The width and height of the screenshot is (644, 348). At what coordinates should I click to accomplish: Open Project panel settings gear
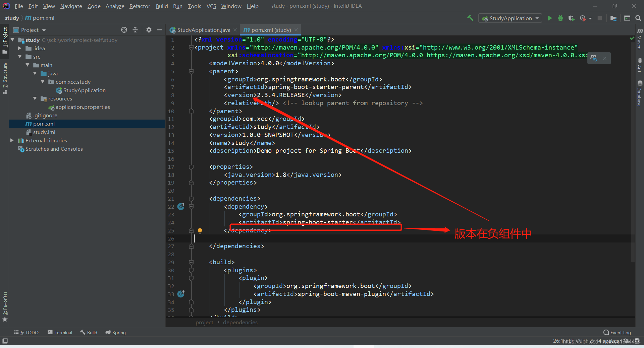(x=149, y=30)
